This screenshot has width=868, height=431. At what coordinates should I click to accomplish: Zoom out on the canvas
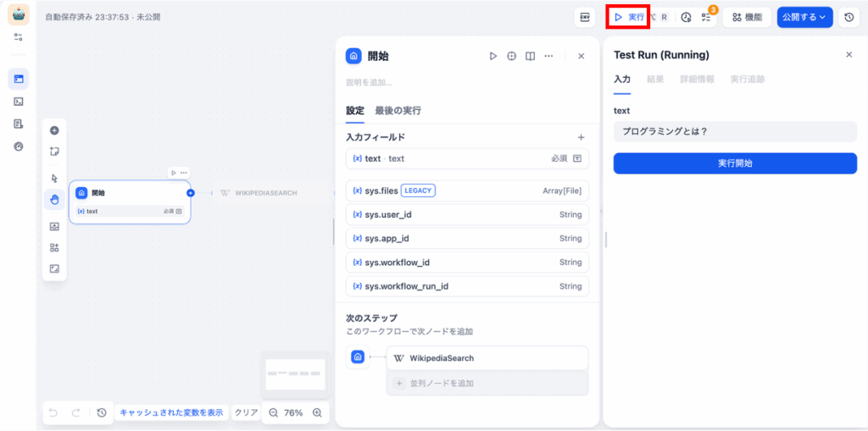(x=273, y=412)
